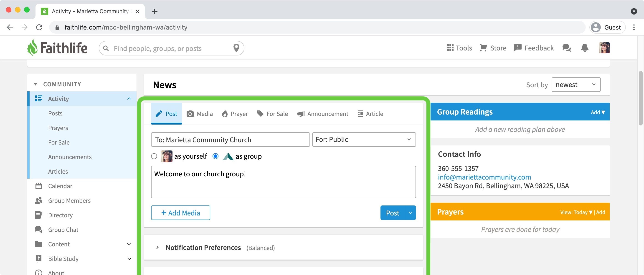Image resolution: width=644 pixels, height=275 pixels.
Task: Open the Prayers 'View: Today' menu
Action: coord(576,212)
